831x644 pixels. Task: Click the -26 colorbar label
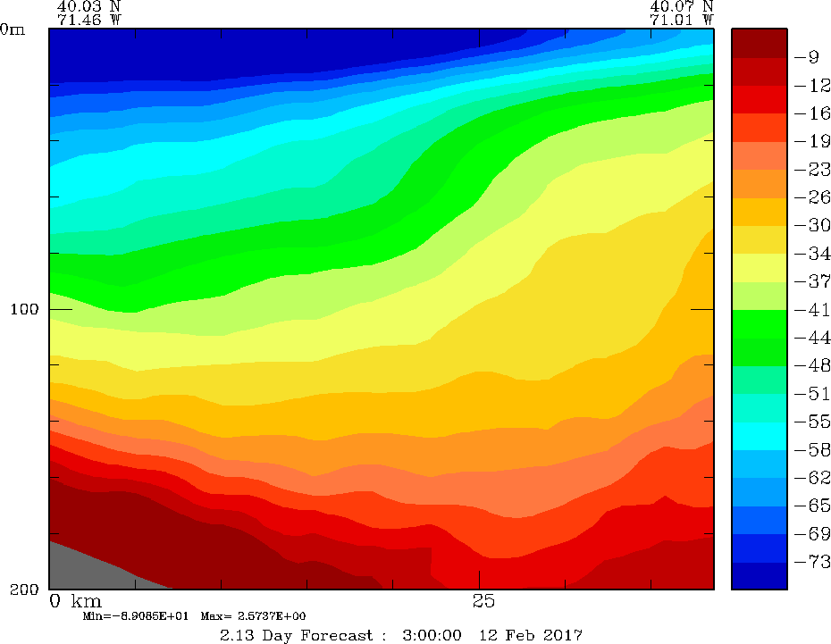pos(811,197)
